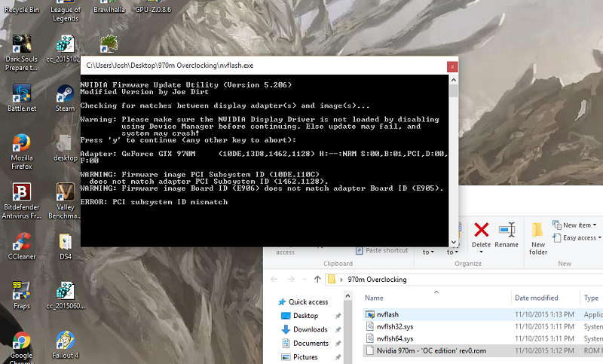Open CCleaner desktop shortcut
The image size is (603, 364).
(x=22, y=246)
